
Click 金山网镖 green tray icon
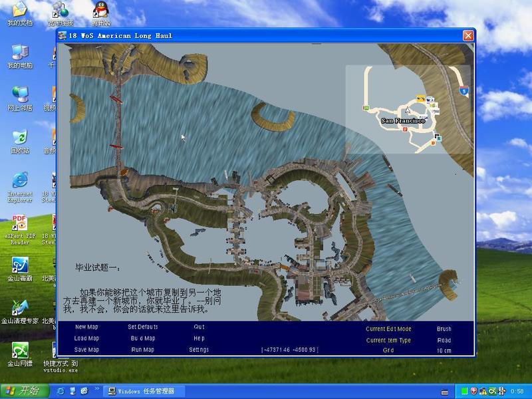492,392
